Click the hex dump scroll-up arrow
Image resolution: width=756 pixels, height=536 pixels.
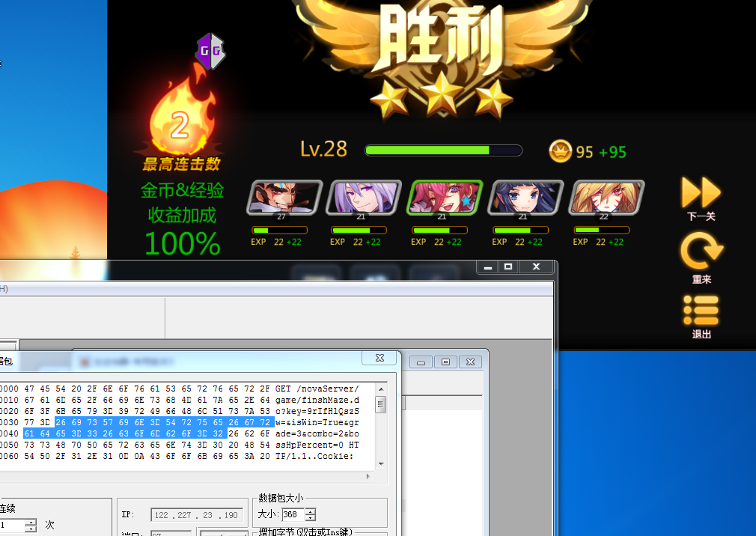pos(381,389)
